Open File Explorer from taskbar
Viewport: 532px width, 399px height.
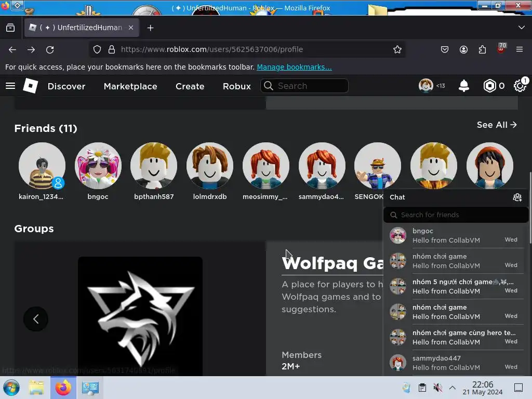36,388
